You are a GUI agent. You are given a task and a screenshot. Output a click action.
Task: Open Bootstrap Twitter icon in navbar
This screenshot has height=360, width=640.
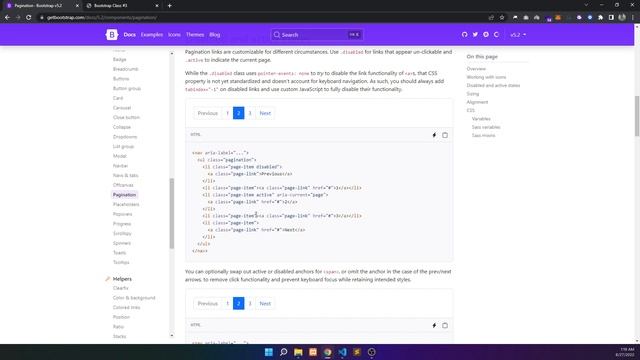[x=475, y=35]
